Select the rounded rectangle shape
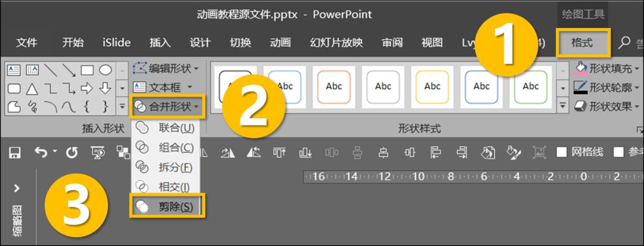644x246 pixels. [14, 88]
